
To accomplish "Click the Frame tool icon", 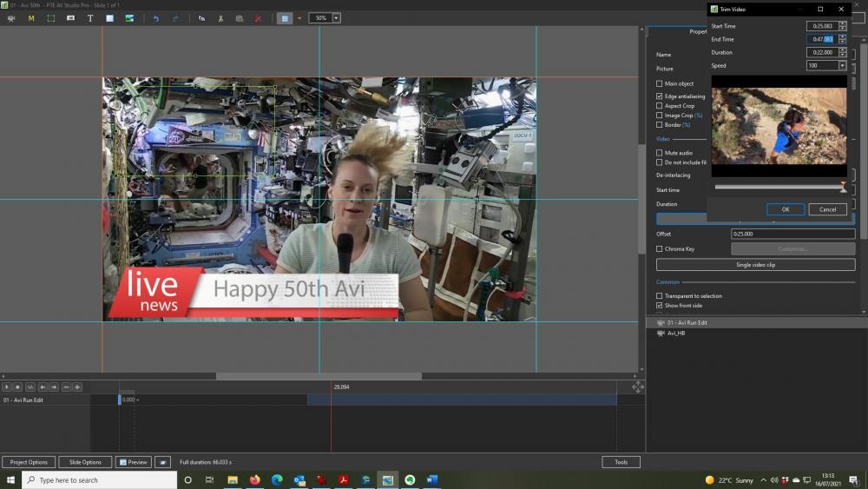I will pos(51,18).
